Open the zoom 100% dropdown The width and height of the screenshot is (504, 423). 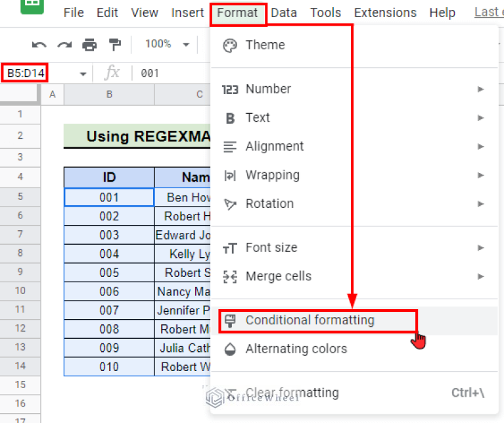point(166,44)
